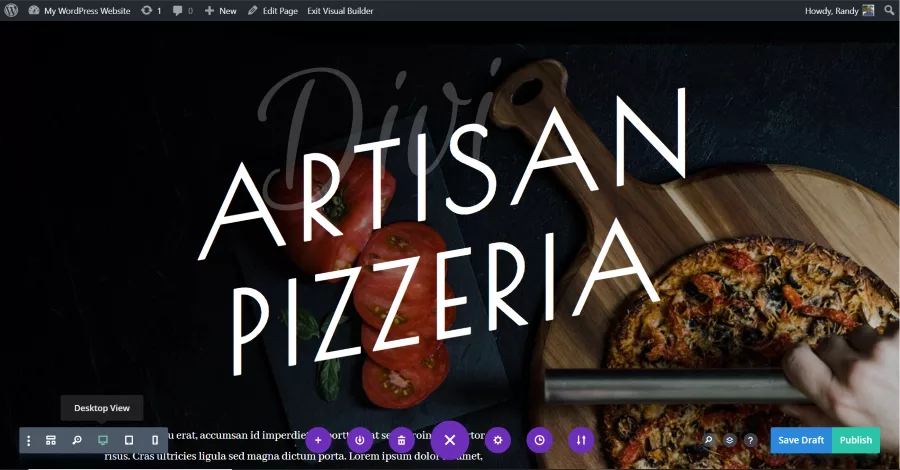Image resolution: width=900 pixels, height=470 pixels.
Task: Close builder settings bar with X
Action: point(450,440)
